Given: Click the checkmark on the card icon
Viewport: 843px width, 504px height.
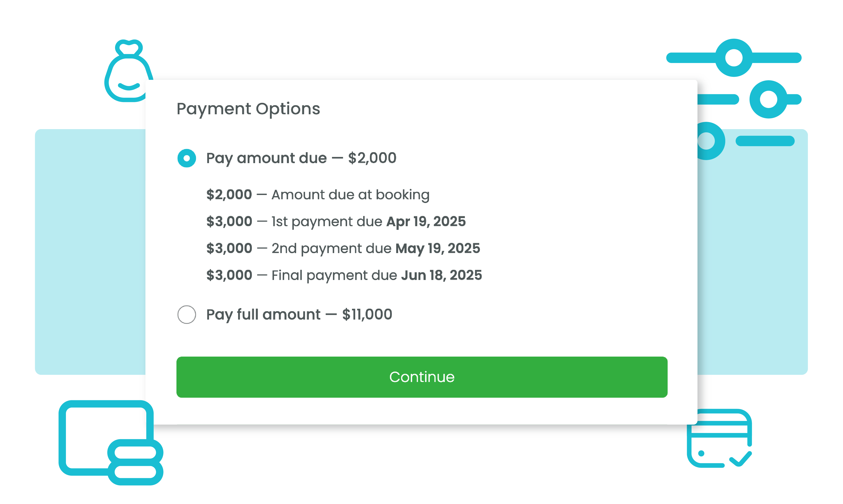Looking at the screenshot, I should click(x=741, y=459).
